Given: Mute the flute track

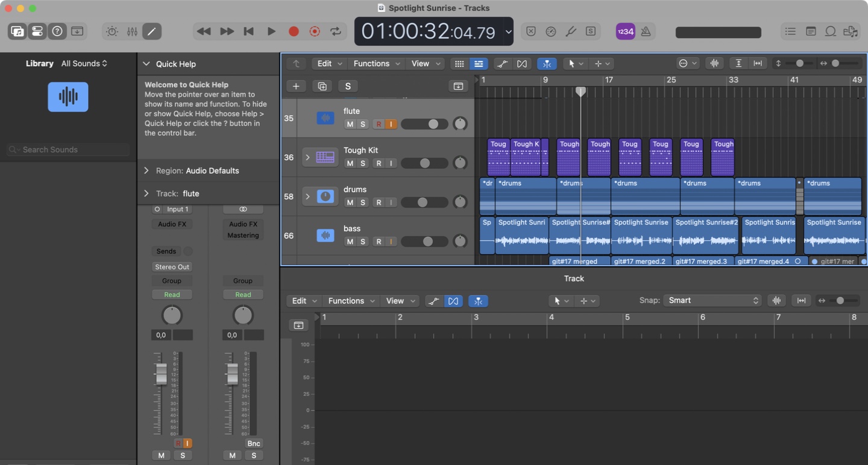Looking at the screenshot, I should click(350, 124).
